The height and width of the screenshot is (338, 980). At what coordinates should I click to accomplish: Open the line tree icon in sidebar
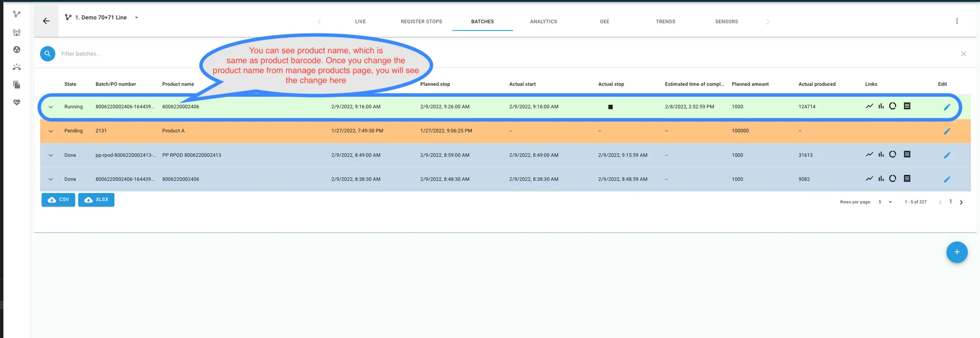[x=17, y=14]
